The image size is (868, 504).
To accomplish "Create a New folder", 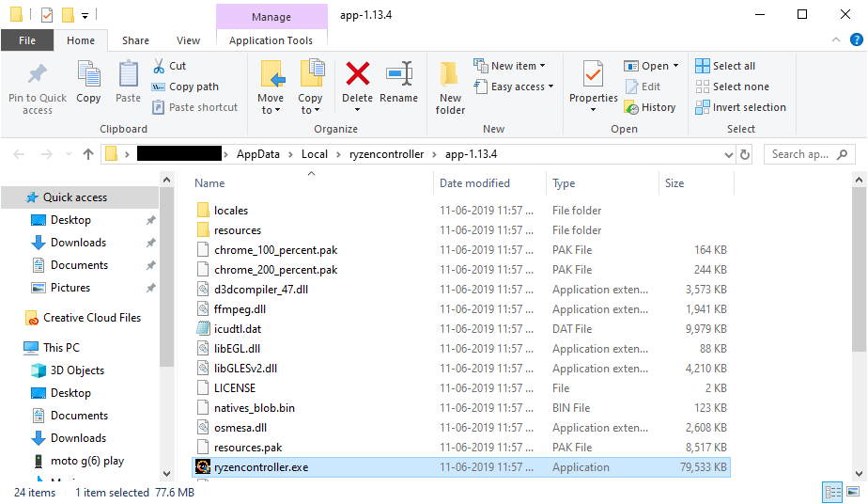I will pos(450,88).
